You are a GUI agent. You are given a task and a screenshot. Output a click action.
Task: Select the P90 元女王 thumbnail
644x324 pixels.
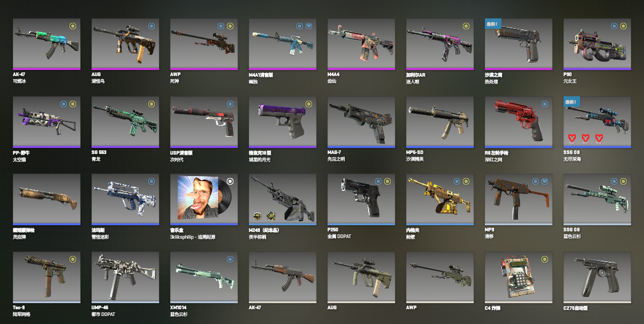tap(597, 43)
